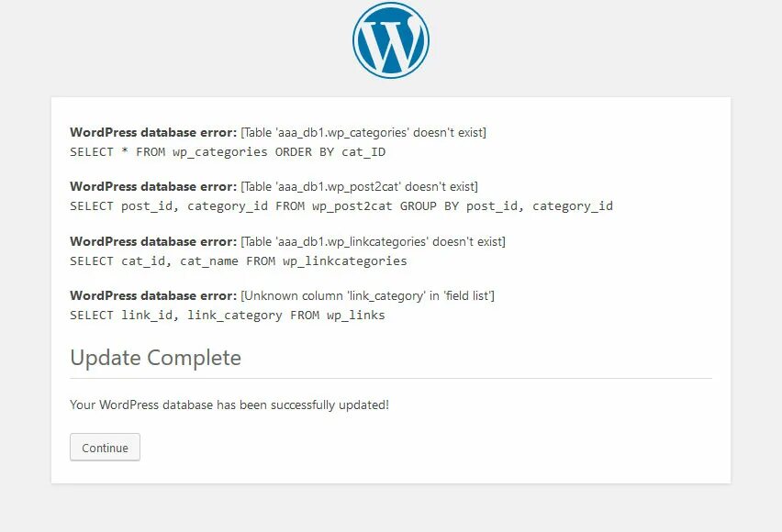Select the SELECT link_id, link_category query
Image resolution: width=782 pixels, height=532 pixels.
[228, 316]
